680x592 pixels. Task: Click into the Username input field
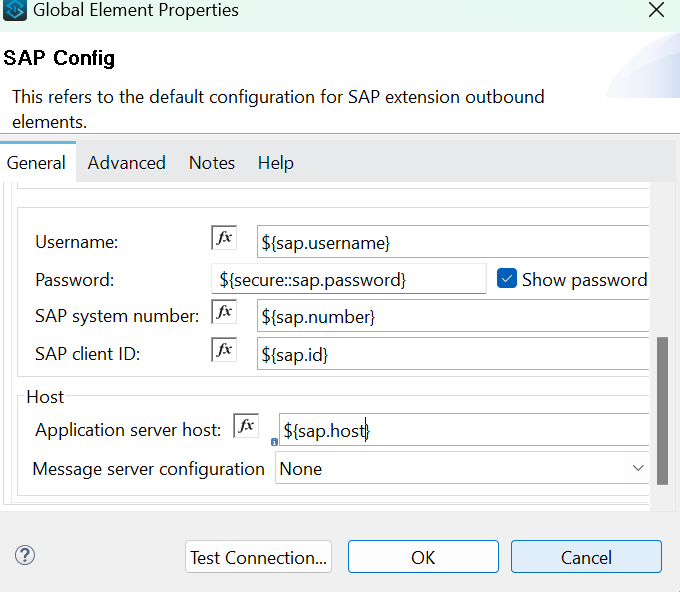point(452,242)
